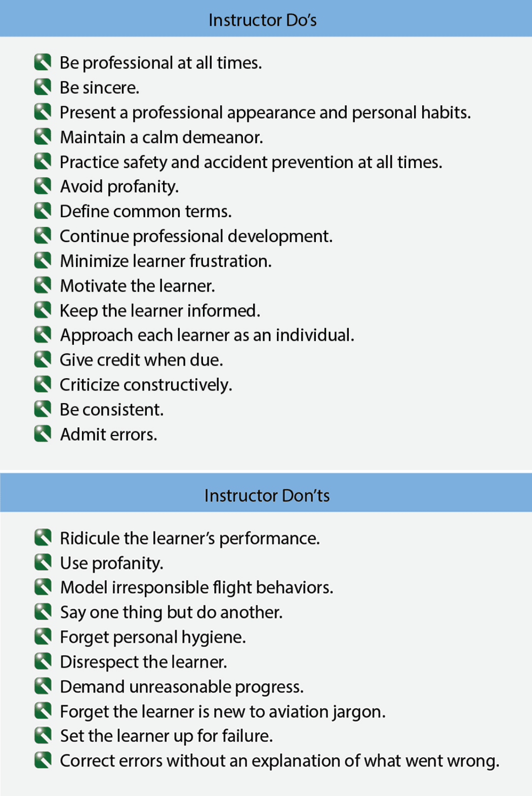Click 'Model irresponsible flight behaviors.' text
The width and height of the screenshot is (532, 796).
click(197, 587)
